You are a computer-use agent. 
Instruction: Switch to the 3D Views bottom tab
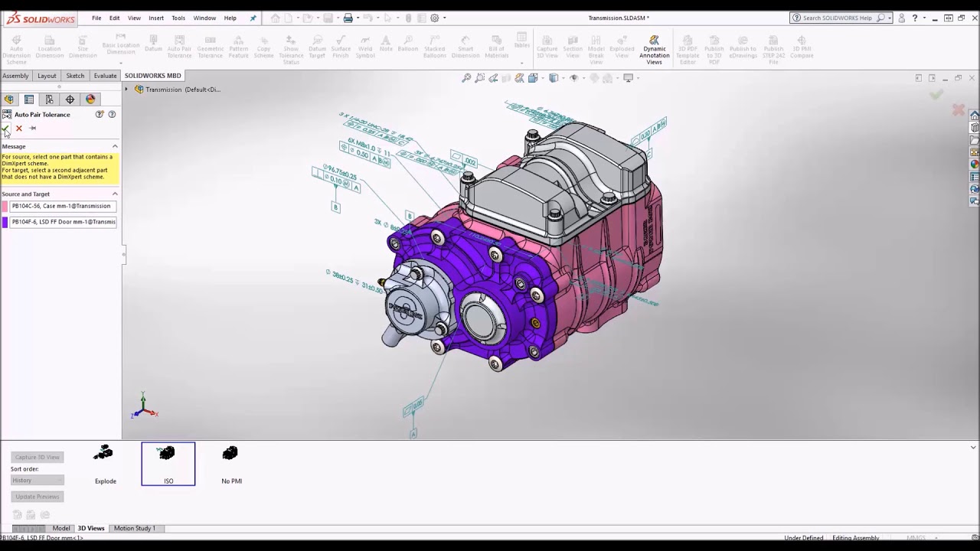tap(91, 528)
